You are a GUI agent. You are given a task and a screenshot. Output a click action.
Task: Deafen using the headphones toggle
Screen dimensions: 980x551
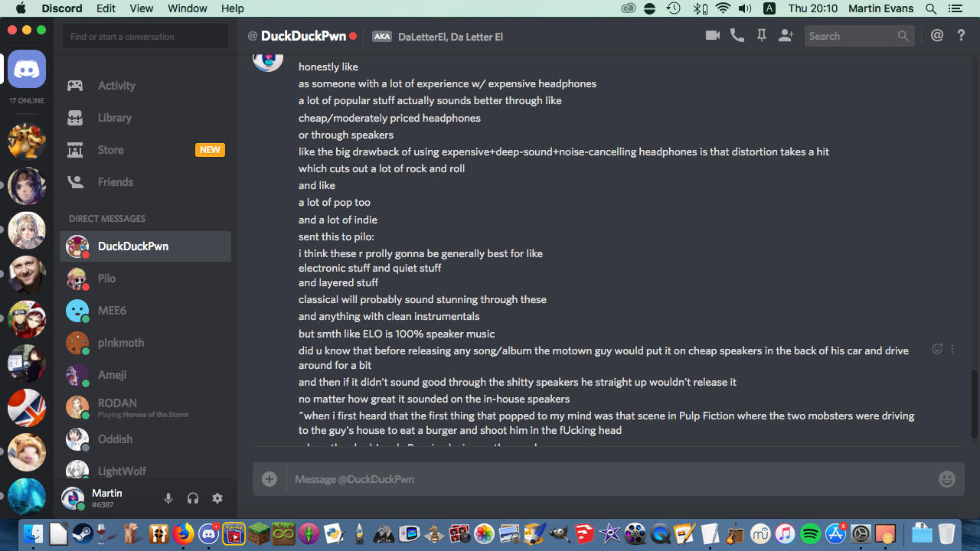(193, 498)
